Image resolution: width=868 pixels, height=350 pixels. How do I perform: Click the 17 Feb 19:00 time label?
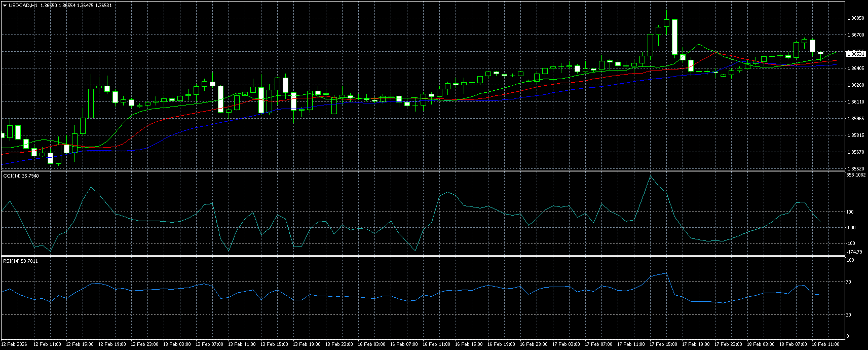[x=696, y=344]
